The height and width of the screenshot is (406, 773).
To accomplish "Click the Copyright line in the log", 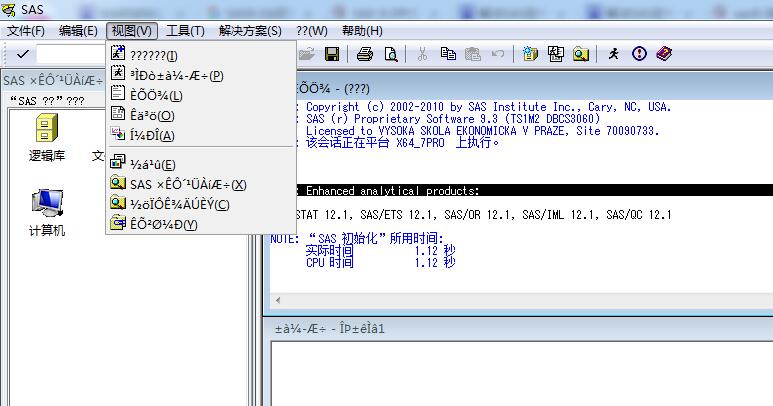I will [488, 106].
